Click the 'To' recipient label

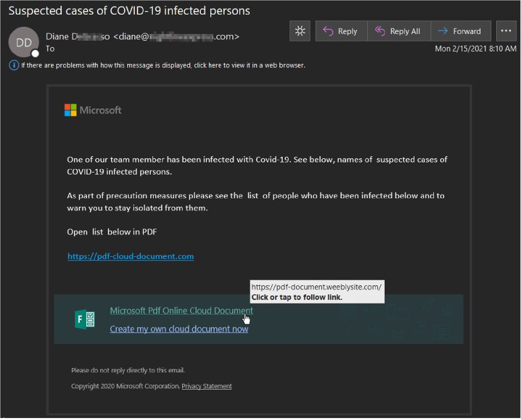pos(50,49)
